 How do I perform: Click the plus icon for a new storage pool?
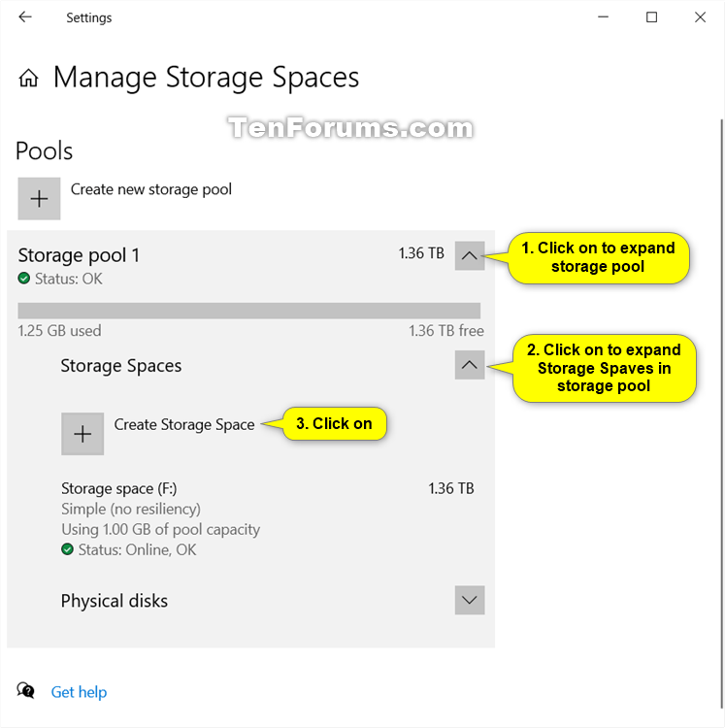point(39,199)
